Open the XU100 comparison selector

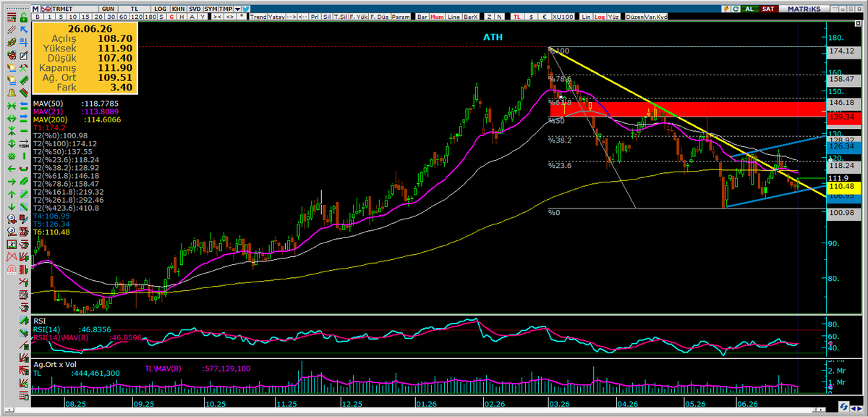point(563,17)
